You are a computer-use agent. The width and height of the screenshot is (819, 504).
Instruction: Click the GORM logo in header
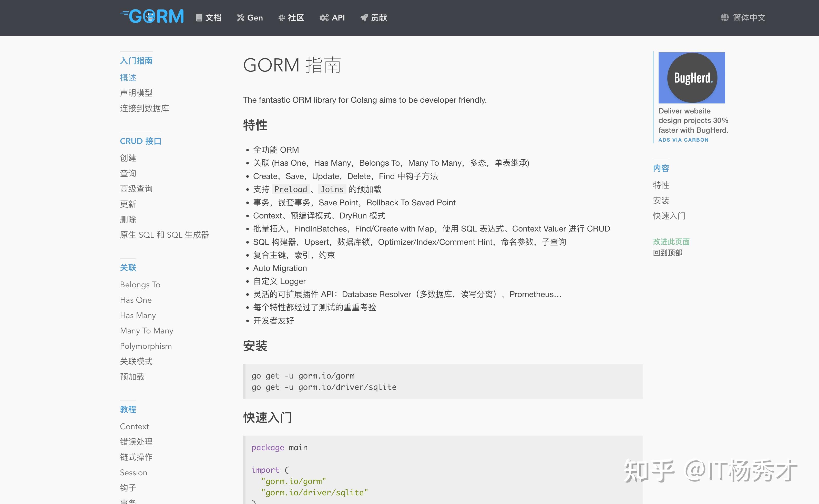click(152, 17)
